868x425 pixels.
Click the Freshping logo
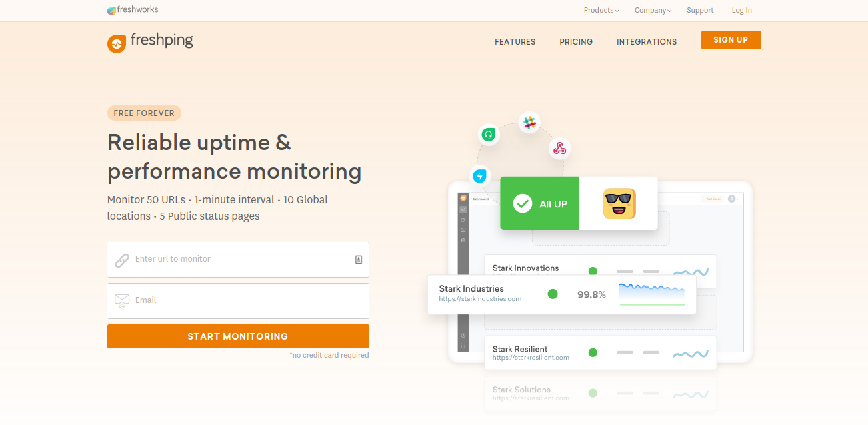(x=150, y=42)
